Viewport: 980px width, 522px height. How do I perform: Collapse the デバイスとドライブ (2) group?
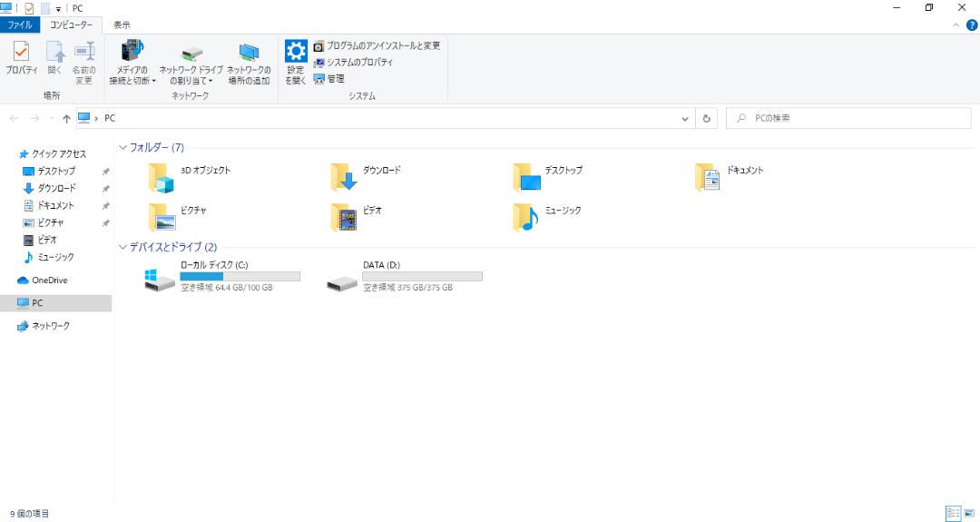(122, 247)
